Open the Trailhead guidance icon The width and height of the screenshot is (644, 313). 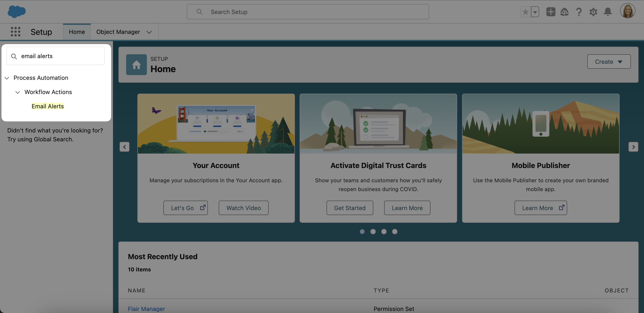click(564, 12)
